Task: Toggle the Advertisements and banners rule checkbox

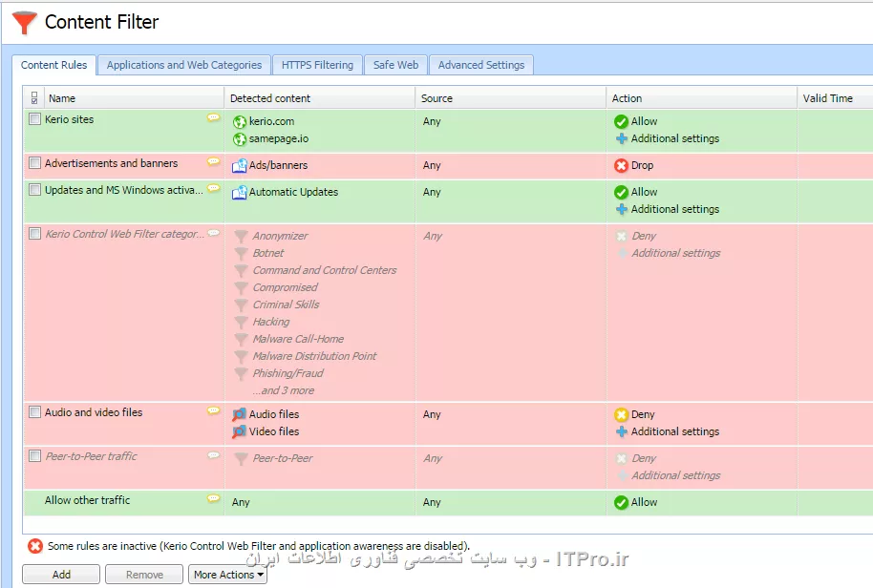Action: point(34,162)
